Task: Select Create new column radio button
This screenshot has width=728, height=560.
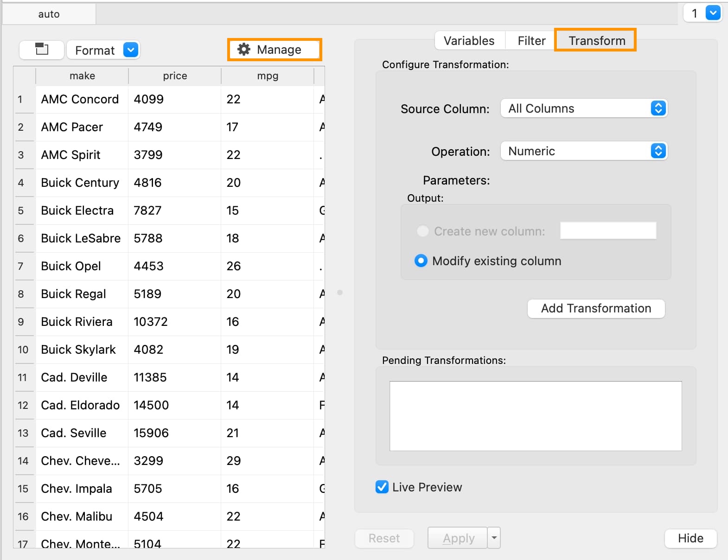Action: (423, 231)
